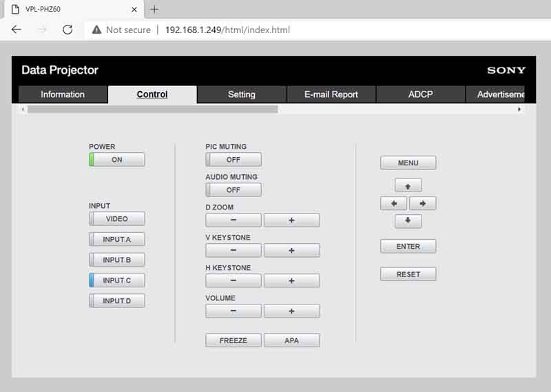Viewport: 551px width, 392px height.
Task: Open the E-mail Report tab
Action: [331, 94]
